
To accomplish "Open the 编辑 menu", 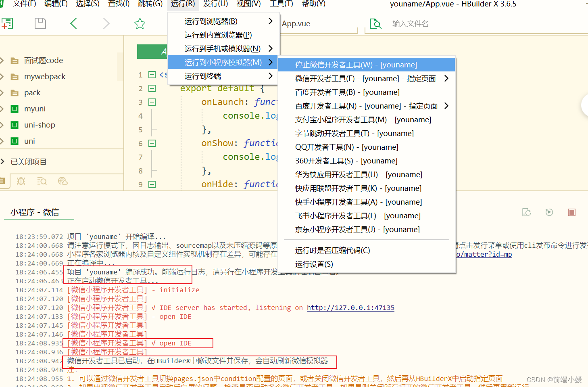I will click(x=56, y=4).
